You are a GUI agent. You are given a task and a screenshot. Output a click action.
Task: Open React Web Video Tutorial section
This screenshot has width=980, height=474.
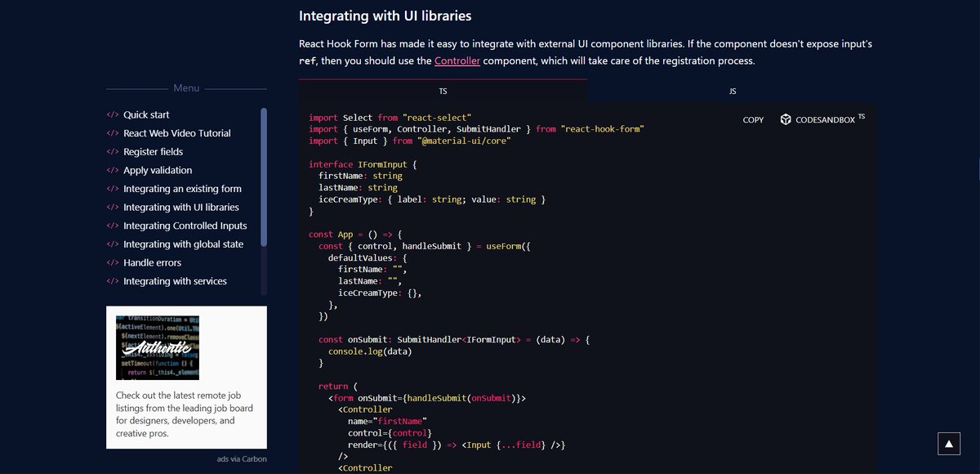click(x=177, y=133)
